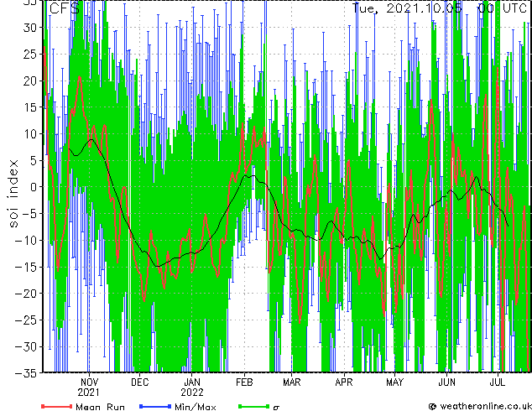The image size is (532, 411).
Task: Click the y-axis value -35
Action: (x=26, y=373)
